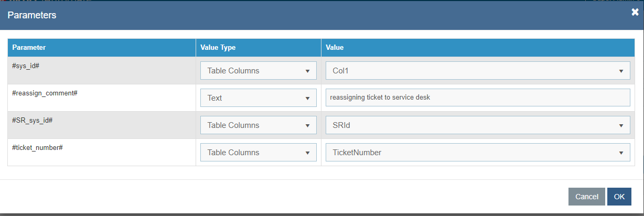Click the arrow on TicketNumber value dropdown

[621, 153]
